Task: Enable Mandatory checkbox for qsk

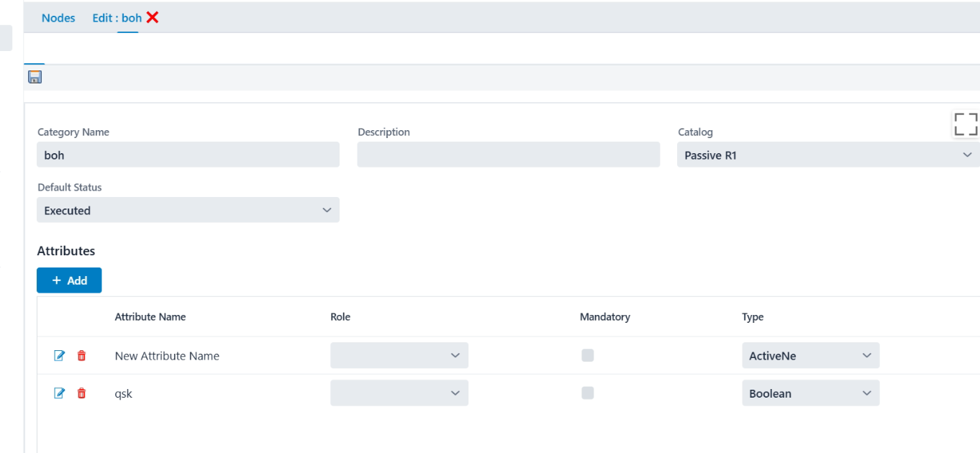Action: point(588,393)
